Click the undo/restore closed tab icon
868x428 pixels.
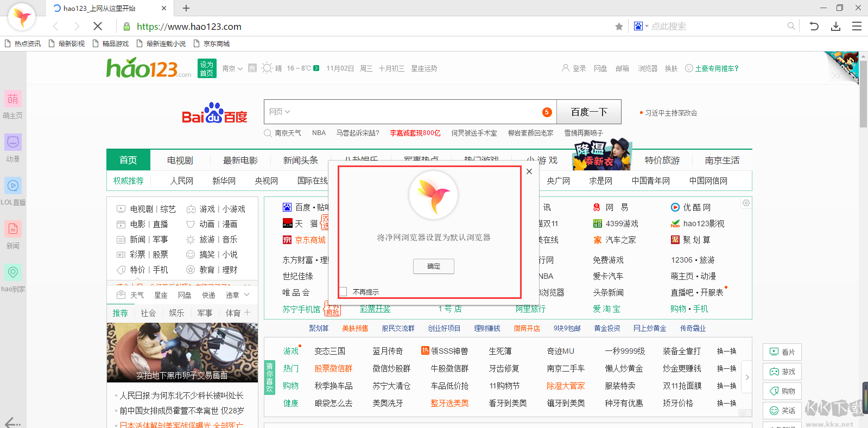814,26
